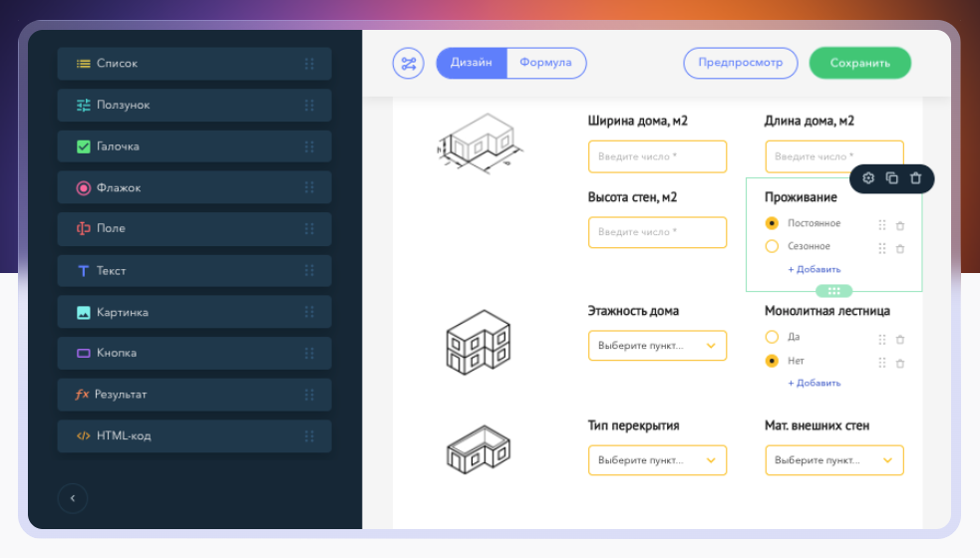Click the Результат row's drag handle

[x=309, y=395]
